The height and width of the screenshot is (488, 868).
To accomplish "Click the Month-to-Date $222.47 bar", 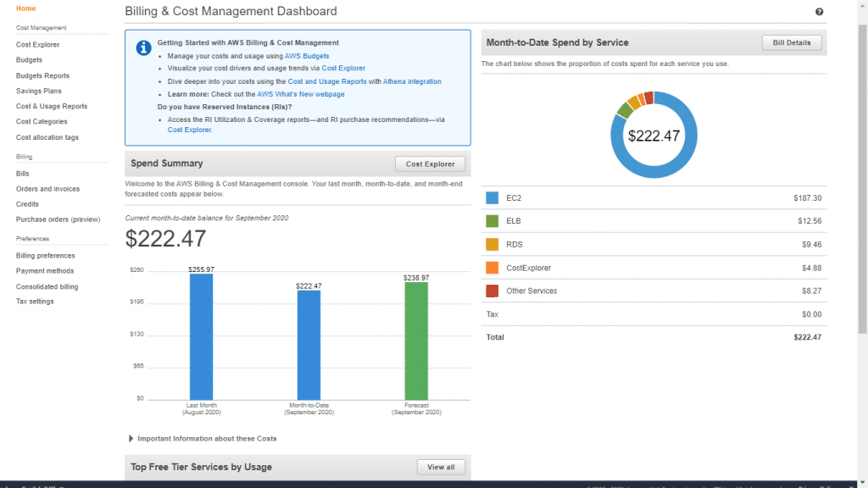I will (x=309, y=345).
